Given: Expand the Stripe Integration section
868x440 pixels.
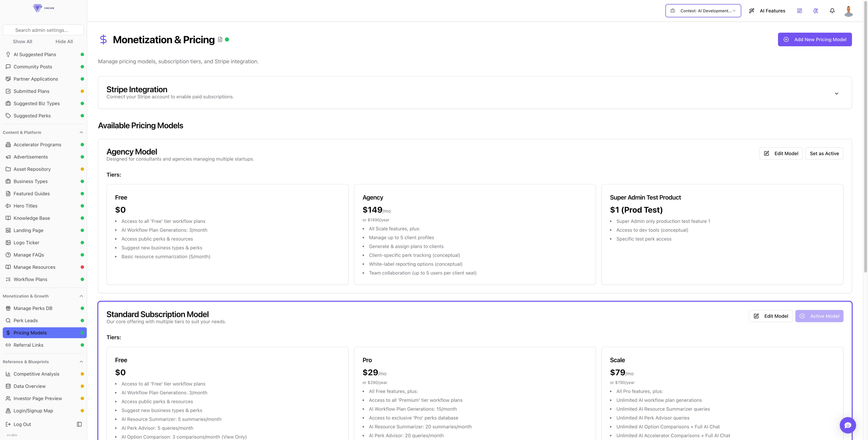Looking at the screenshot, I should click(836, 93).
